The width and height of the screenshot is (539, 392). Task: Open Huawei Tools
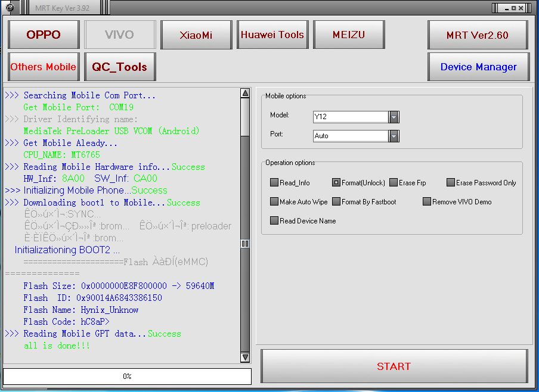coord(272,35)
